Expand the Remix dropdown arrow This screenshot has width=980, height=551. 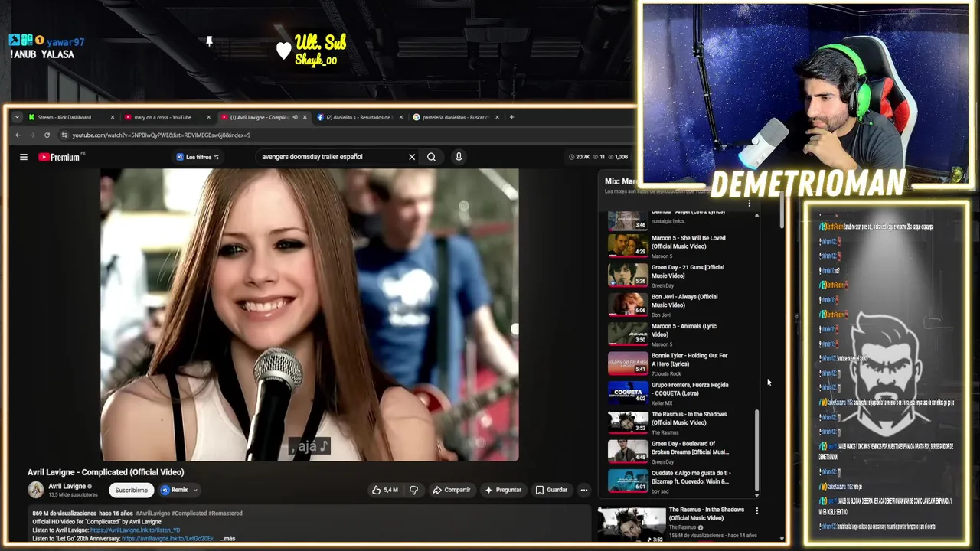pos(195,490)
